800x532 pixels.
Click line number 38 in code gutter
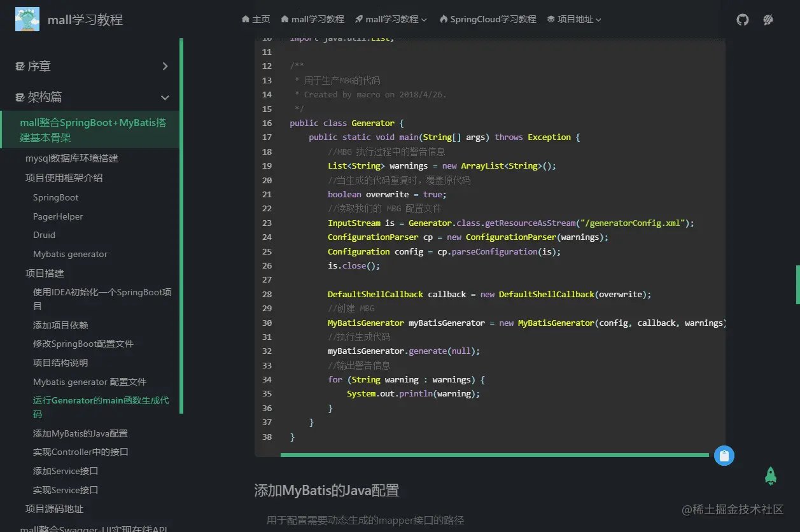267,437
